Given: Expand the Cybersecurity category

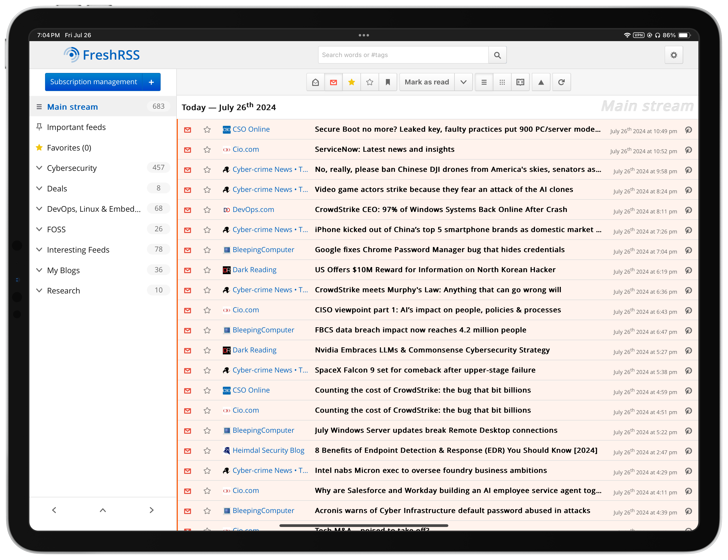Looking at the screenshot, I should pyautogui.click(x=39, y=168).
